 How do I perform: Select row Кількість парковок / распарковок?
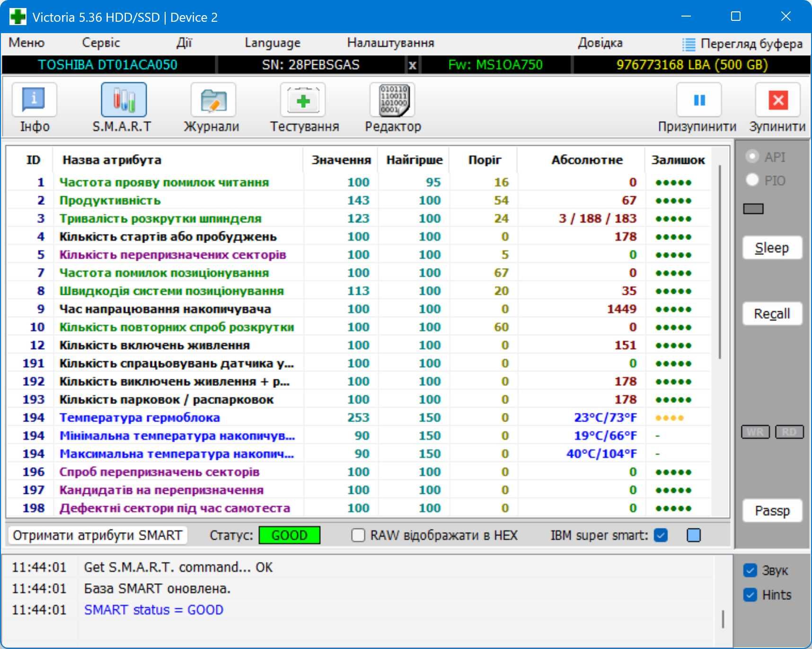coord(359,400)
